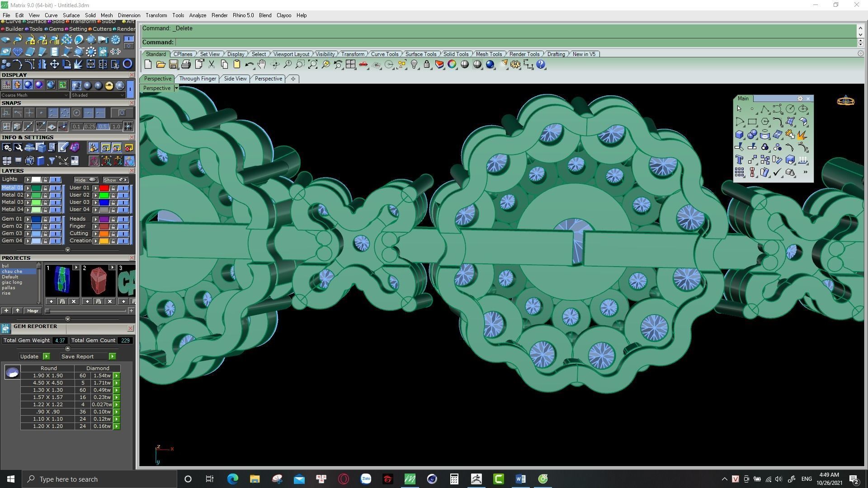Switch to the Through Finger viewport tab
The width and height of the screenshot is (868, 488).
[198, 79]
